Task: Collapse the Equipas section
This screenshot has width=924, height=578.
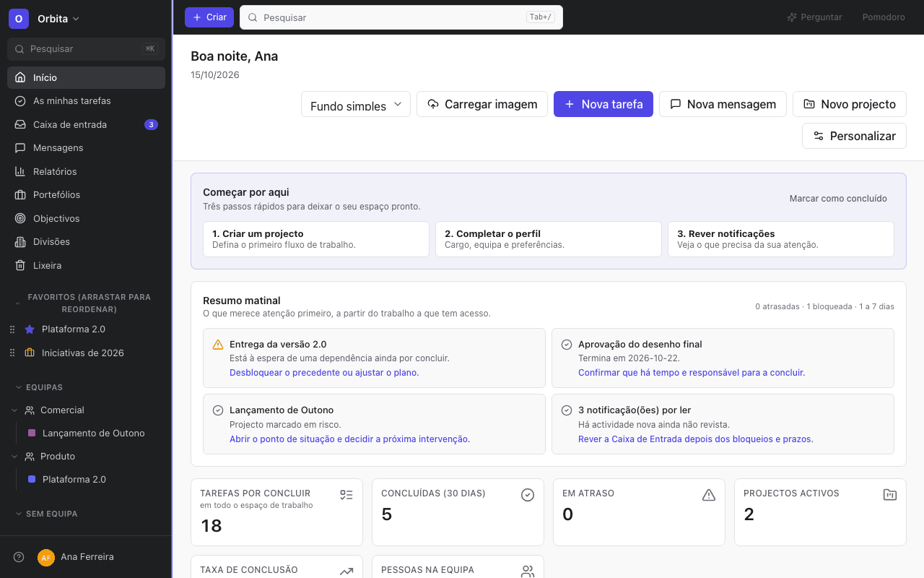Action: (x=19, y=387)
